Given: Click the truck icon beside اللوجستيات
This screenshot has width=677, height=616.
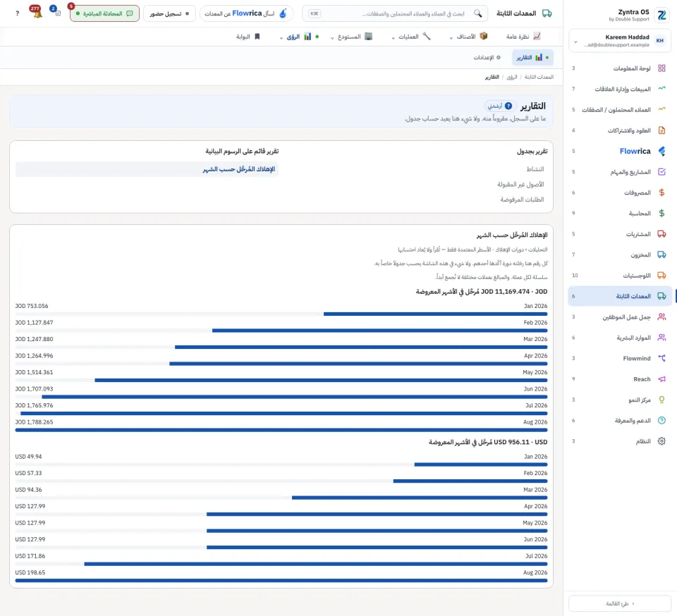Looking at the screenshot, I should tap(661, 275).
